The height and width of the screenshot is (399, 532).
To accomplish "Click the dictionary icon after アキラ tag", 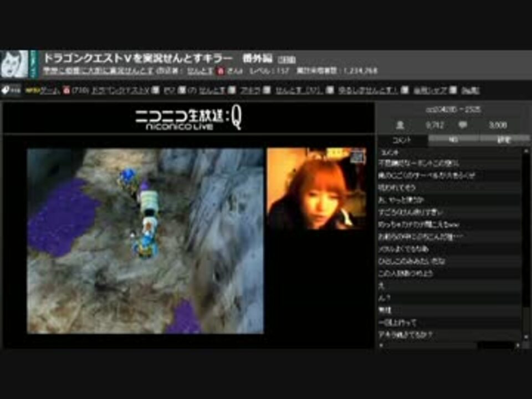I will click(x=267, y=90).
